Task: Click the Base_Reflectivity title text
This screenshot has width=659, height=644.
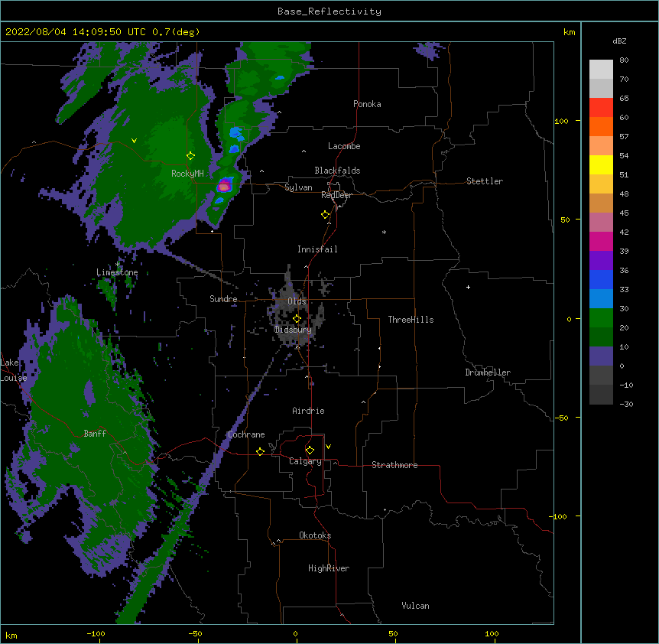Action: (x=329, y=11)
